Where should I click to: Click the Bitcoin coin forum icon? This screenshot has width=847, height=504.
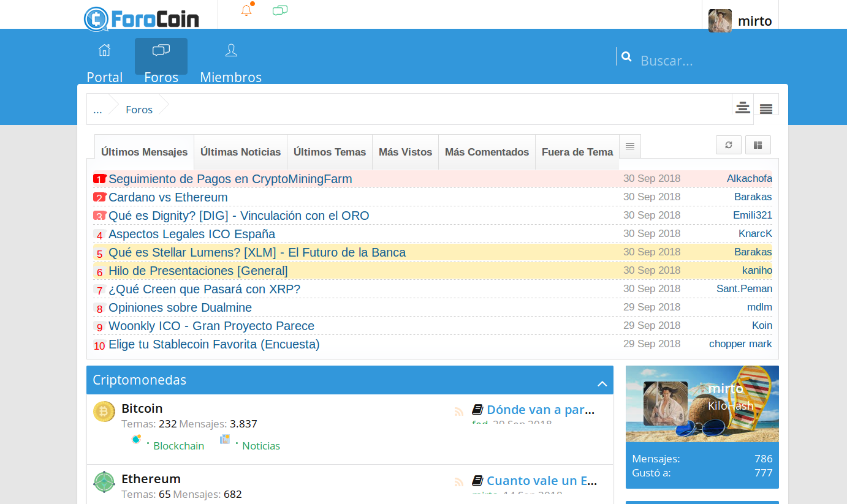pyautogui.click(x=104, y=412)
